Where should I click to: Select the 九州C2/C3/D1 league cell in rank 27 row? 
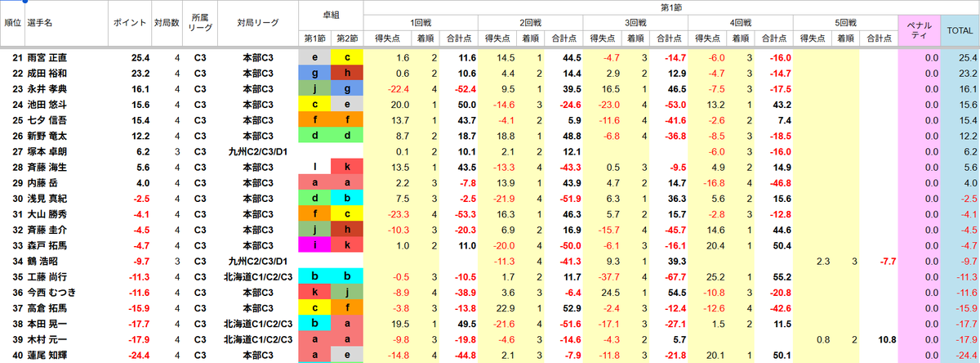coord(257,151)
